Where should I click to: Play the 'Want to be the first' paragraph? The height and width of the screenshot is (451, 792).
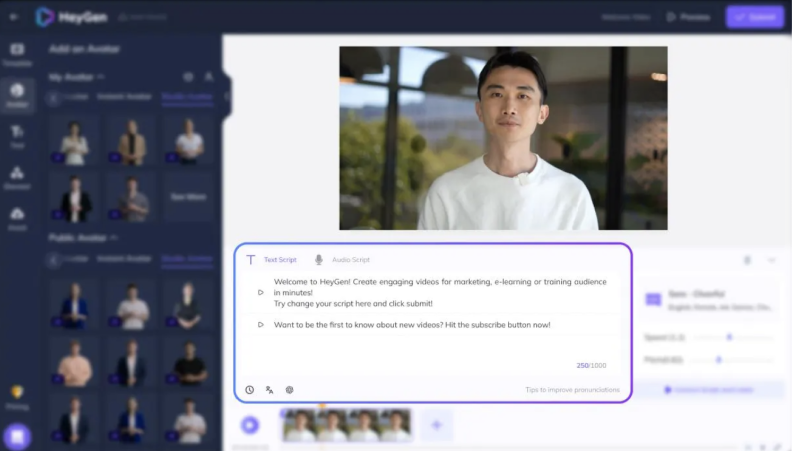(261, 325)
